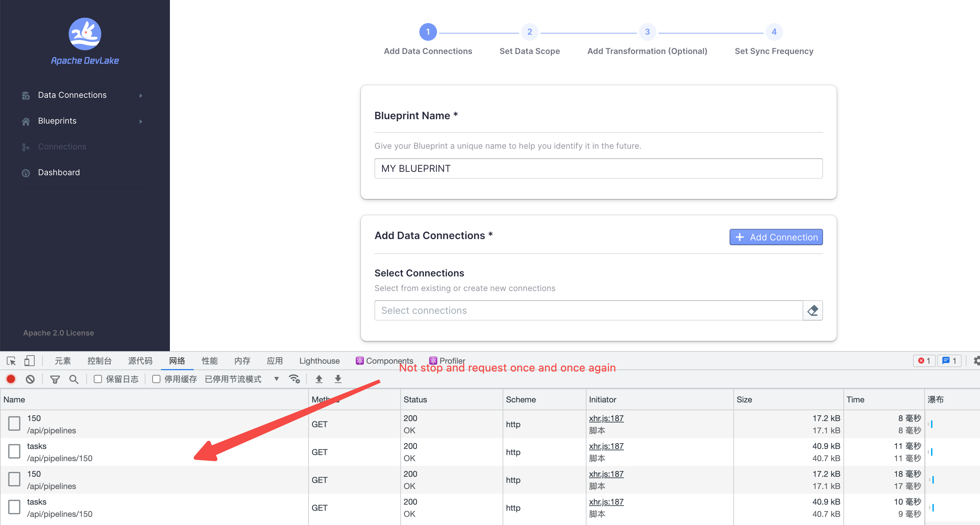Open search with the magnifier icon in DevTools
Viewport: 980px width, 525px height.
(x=74, y=379)
